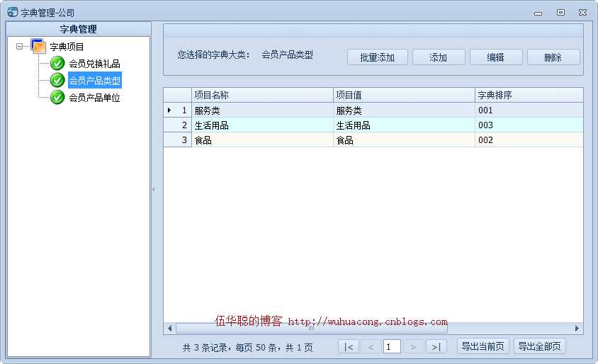Image resolution: width=598 pixels, height=364 pixels.
Task: Sort by the 项目名称 column header
Action: click(x=262, y=95)
